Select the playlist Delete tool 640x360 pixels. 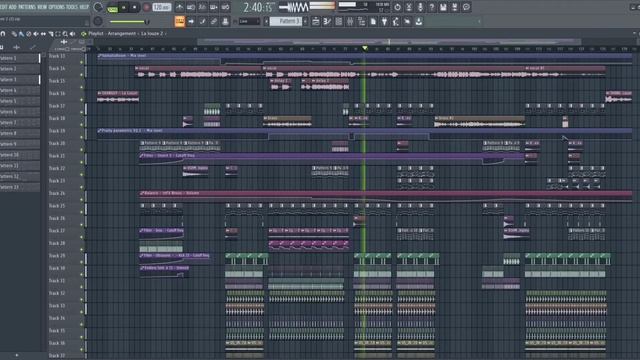click(29, 34)
